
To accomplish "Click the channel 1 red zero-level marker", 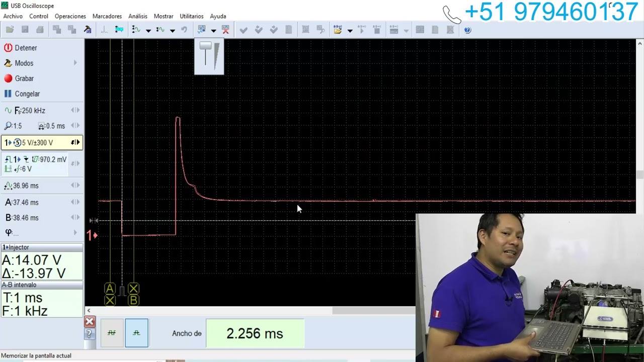I will click(92, 235).
